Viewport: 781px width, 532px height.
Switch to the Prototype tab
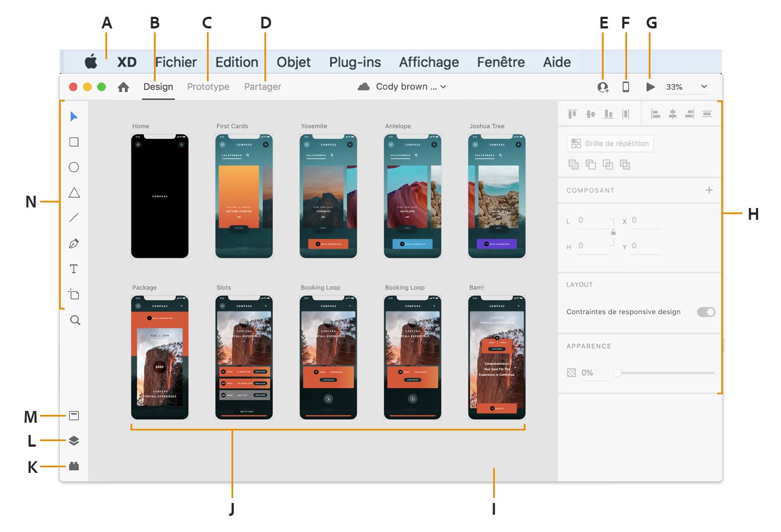208,86
